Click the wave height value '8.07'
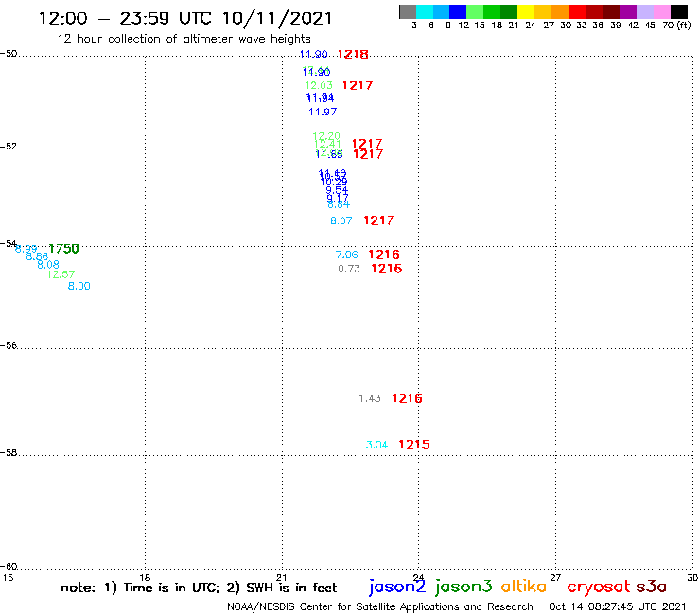The width and height of the screenshot is (700, 615). pyautogui.click(x=341, y=220)
